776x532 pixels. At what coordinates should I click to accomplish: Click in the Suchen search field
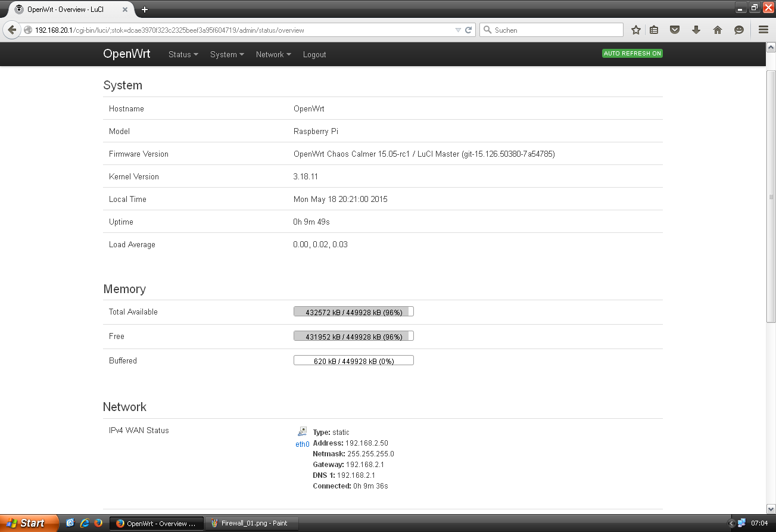point(554,30)
